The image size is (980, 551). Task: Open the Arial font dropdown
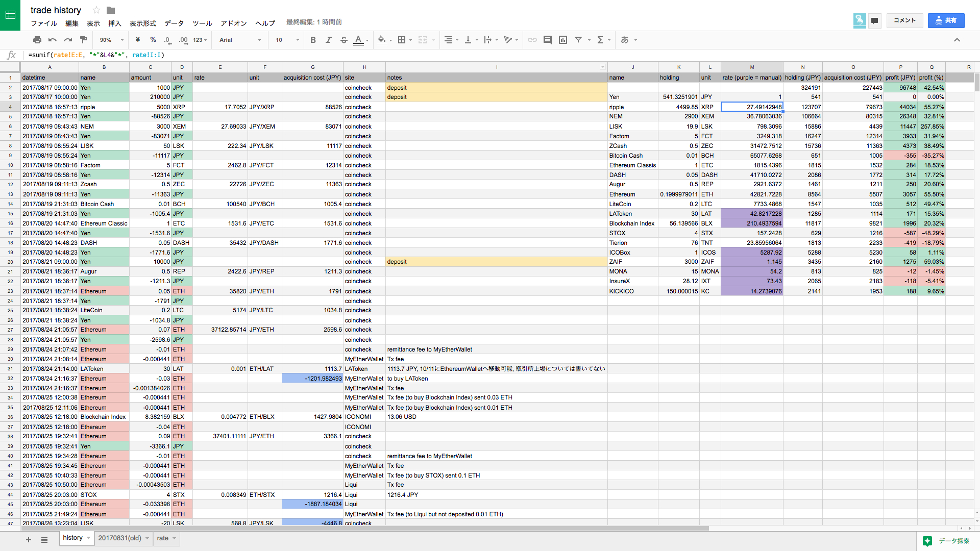coord(240,40)
